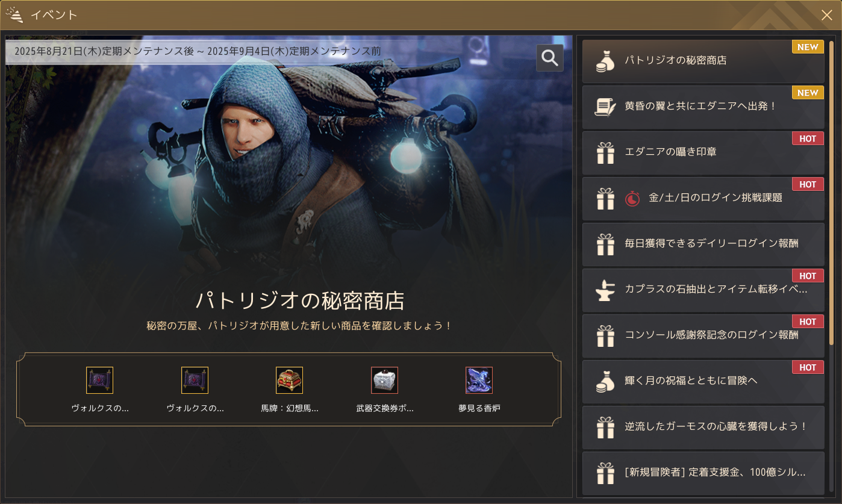Click the stopwatch icon in ログイン挑戦課題 entry
Image resolution: width=842 pixels, height=504 pixels.
632,198
